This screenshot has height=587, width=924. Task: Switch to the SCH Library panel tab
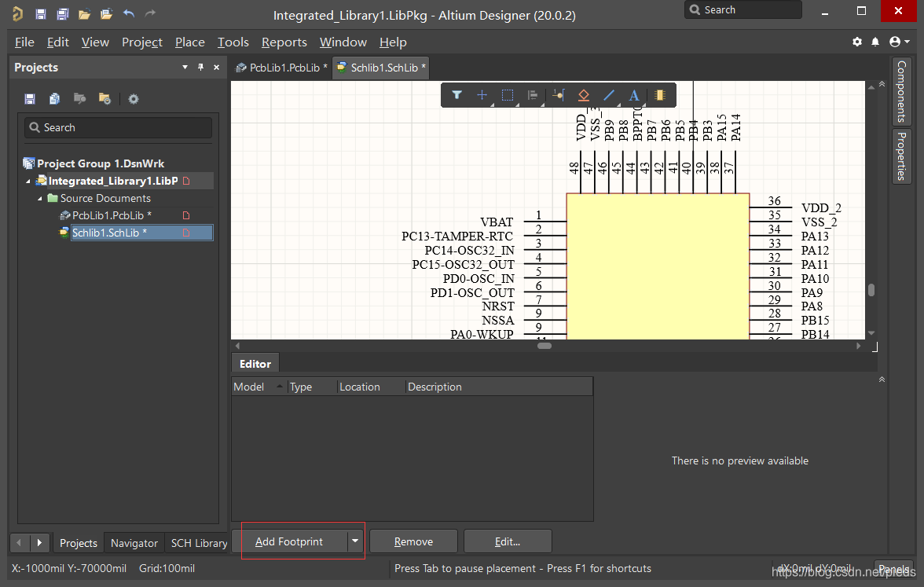click(199, 543)
